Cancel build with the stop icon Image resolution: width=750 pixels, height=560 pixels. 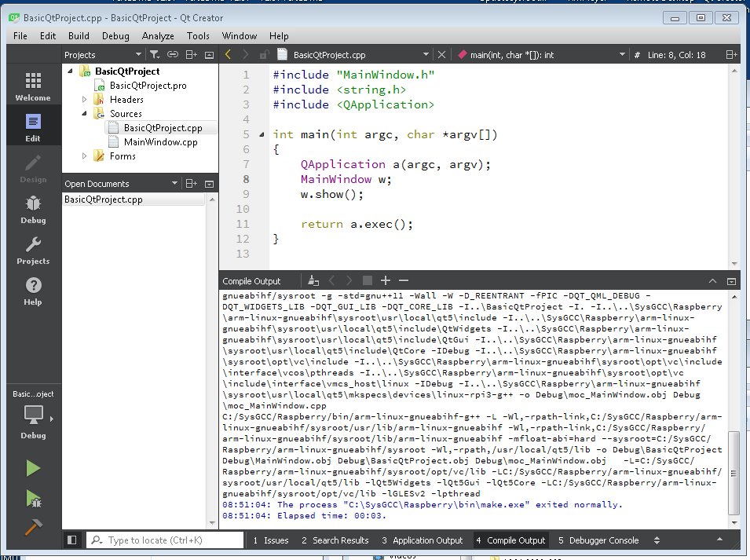[x=368, y=280]
